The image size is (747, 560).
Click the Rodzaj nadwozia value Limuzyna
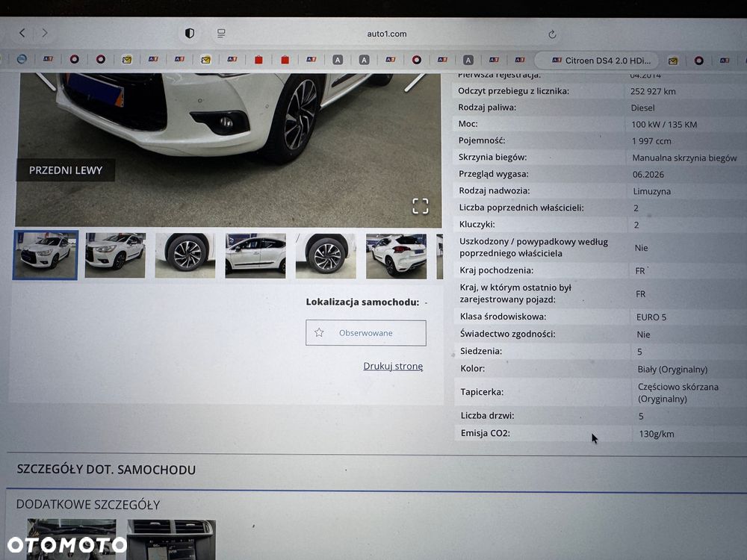[651, 191]
